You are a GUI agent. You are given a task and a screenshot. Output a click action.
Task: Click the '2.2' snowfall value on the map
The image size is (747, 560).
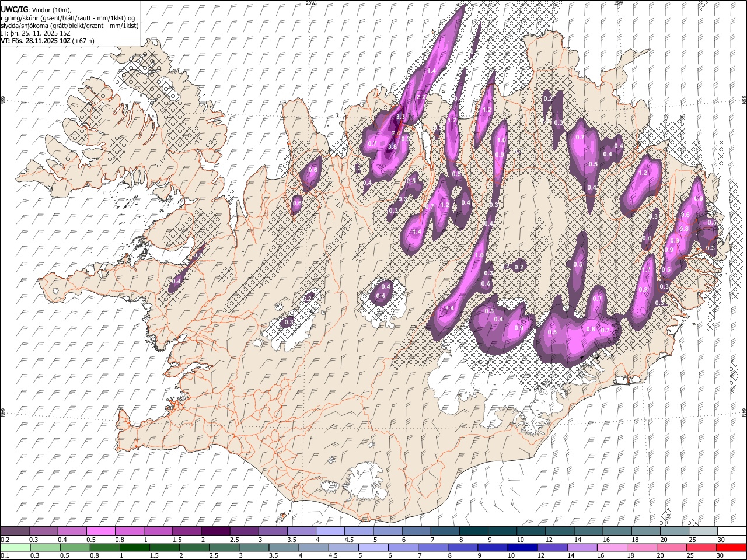pyautogui.click(x=420, y=96)
